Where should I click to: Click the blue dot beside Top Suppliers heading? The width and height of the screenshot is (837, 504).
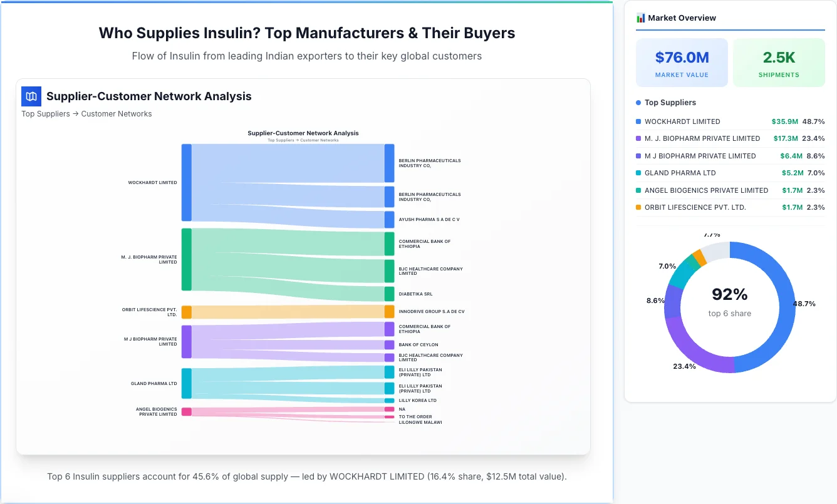[637, 102]
